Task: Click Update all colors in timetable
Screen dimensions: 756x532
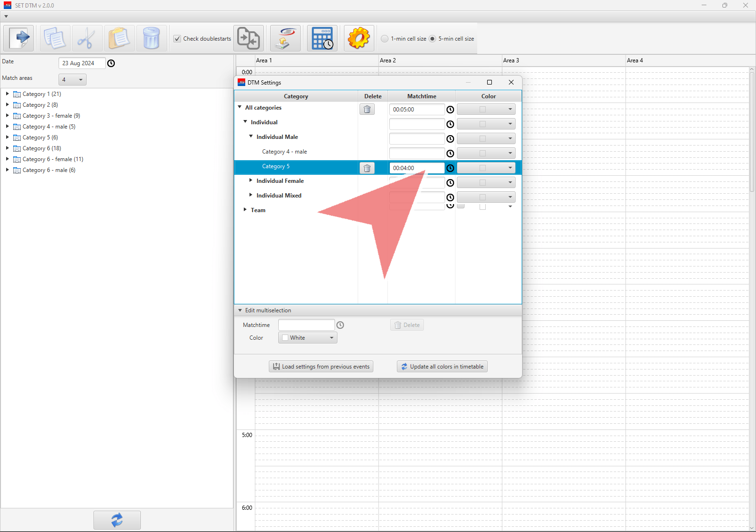Action: coord(442,367)
